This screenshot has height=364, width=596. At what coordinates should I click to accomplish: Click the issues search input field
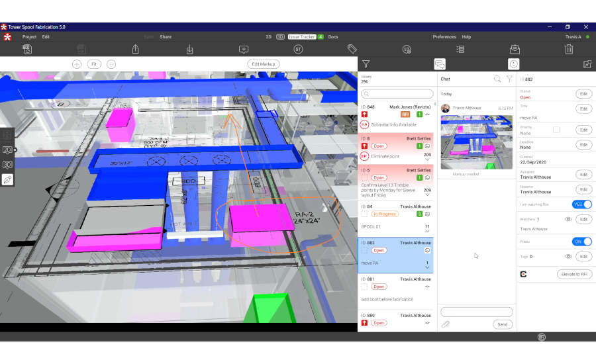click(x=397, y=94)
